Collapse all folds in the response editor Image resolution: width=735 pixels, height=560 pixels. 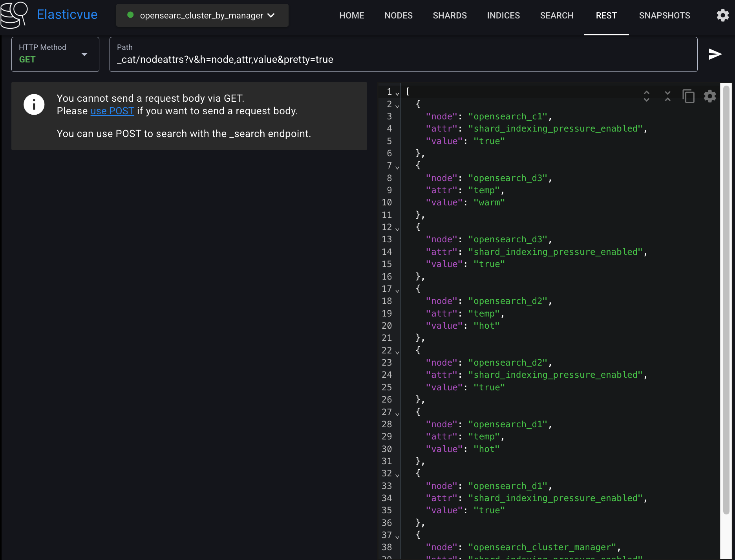[667, 96]
